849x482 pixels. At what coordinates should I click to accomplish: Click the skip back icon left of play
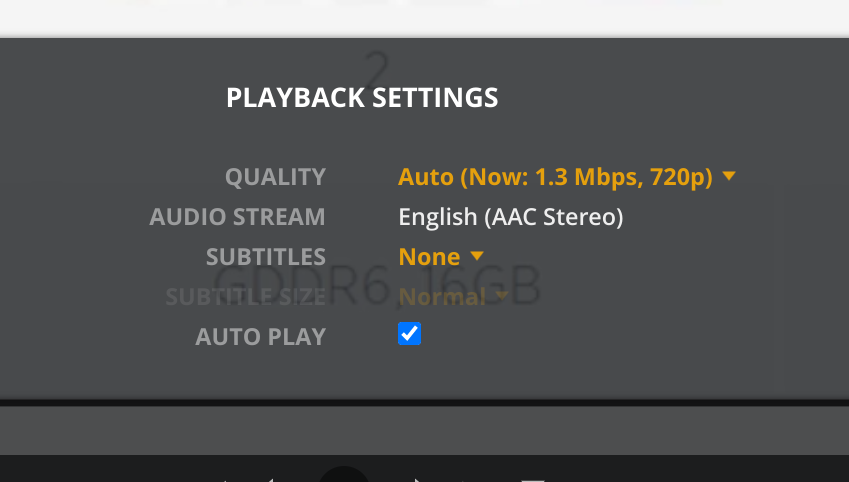pos(267,478)
